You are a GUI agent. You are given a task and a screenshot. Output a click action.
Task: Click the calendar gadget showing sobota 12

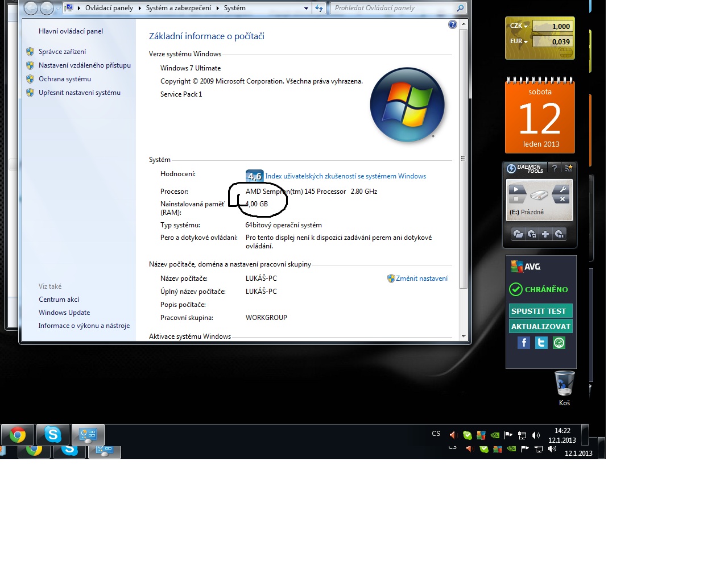[540, 115]
